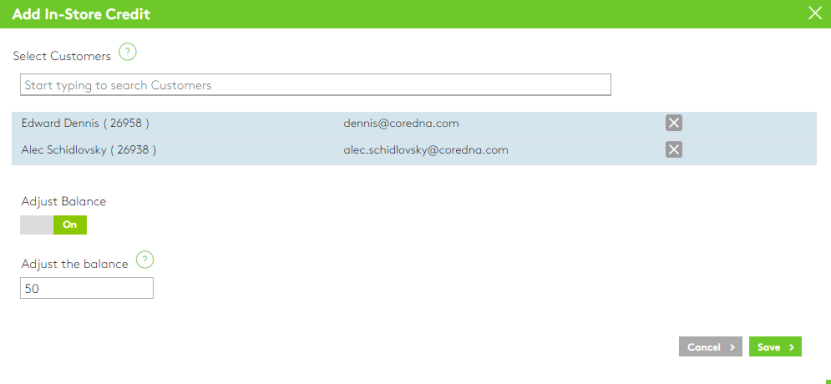Select the Alec Schidlovsky ( 26938 ) name

pyautogui.click(x=89, y=150)
